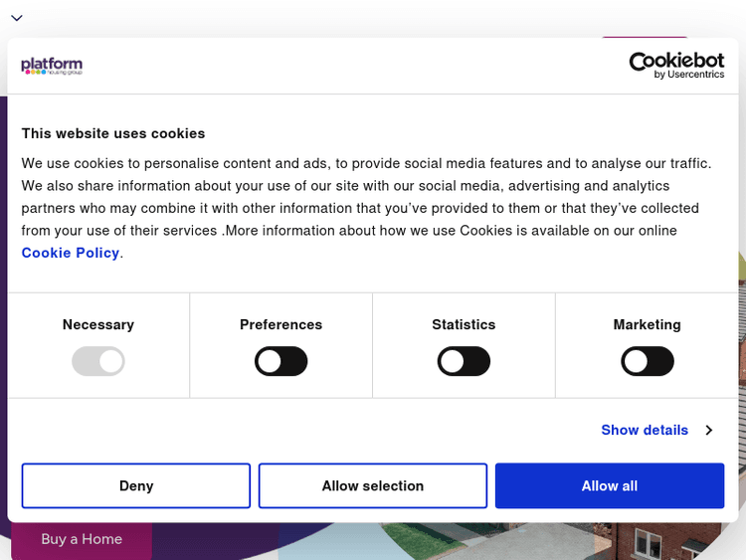746x560 pixels.
Task: Open the Cookie Policy link
Action: pos(71,253)
